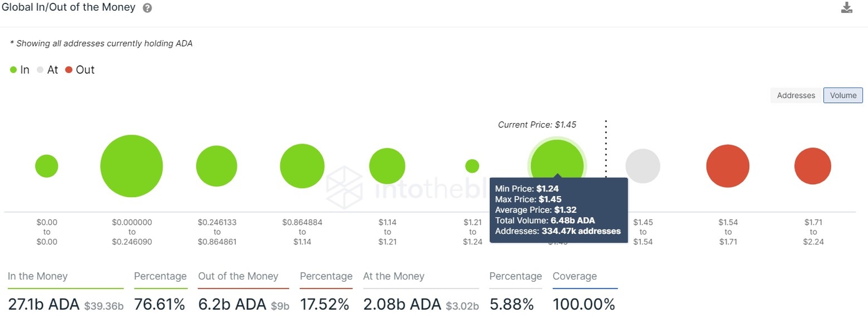Toggle the red Out legend item
Screen dimensions: 868x327
[x=80, y=70]
